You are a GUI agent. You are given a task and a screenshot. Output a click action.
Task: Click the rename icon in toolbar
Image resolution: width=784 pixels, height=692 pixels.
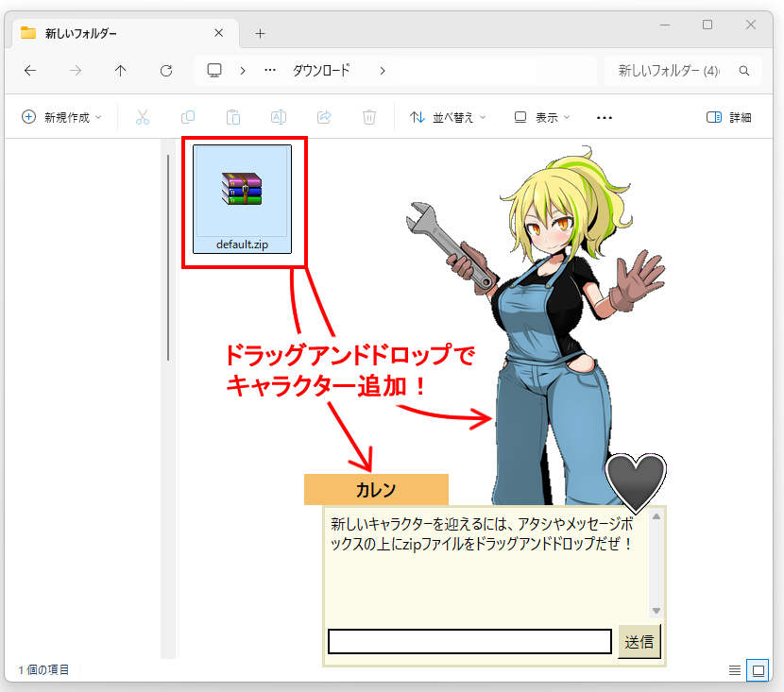click(x=279, y=117)
